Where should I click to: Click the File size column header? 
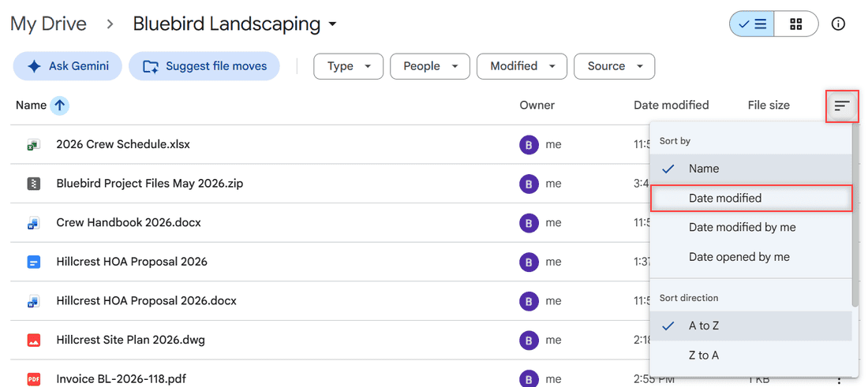click(769, 105)
